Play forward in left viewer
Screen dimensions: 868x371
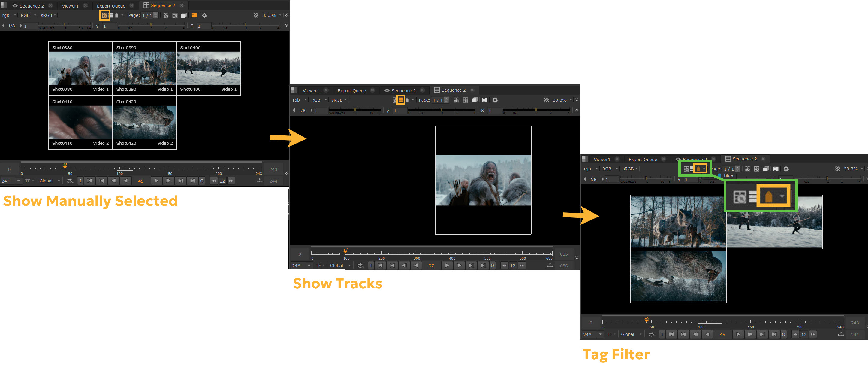coord(156,181)
